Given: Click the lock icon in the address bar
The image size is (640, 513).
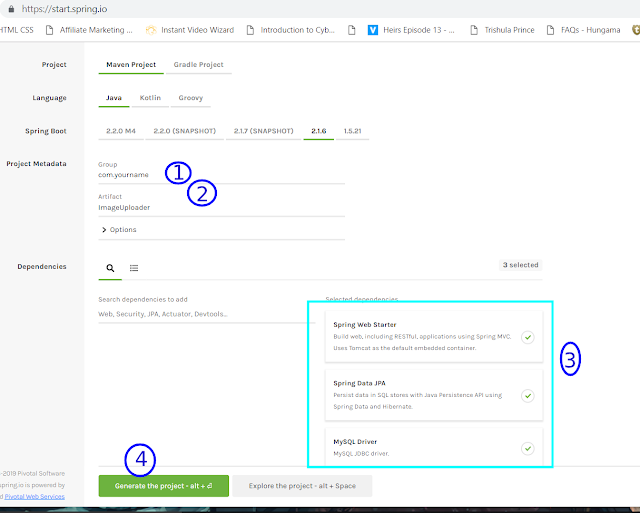Looking at the screenshot, I should coord(11,9).
